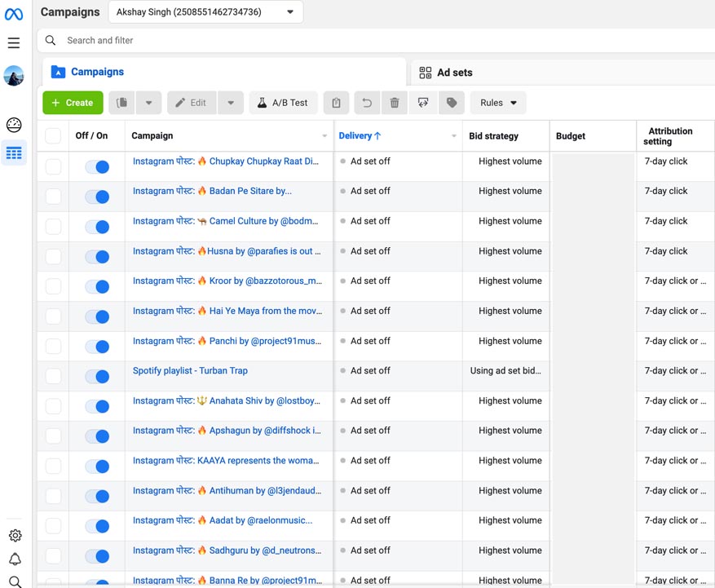Toggle off the Camel Culture campaign switch
Screen dimensions: 715x588
(x=97, y=227)
